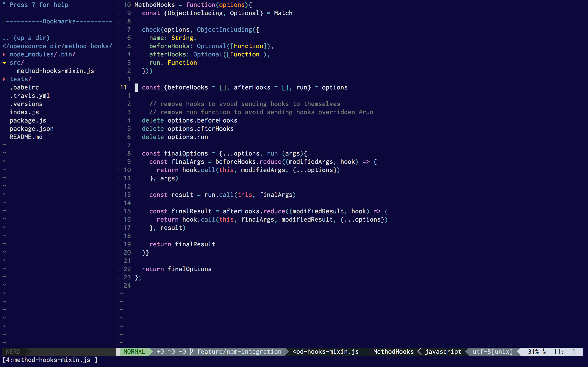Collapse the src/ folder arrow

4,63
